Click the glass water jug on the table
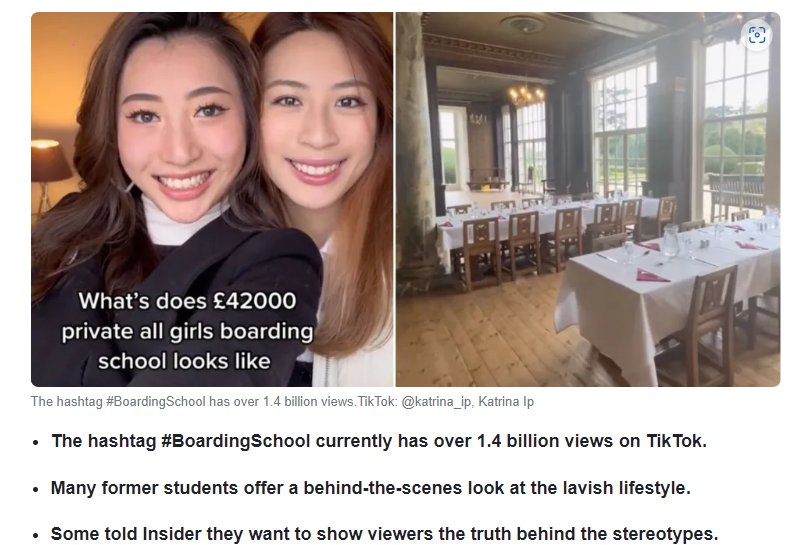The width and height of the screenshot is (805, 545). [672, 240]
